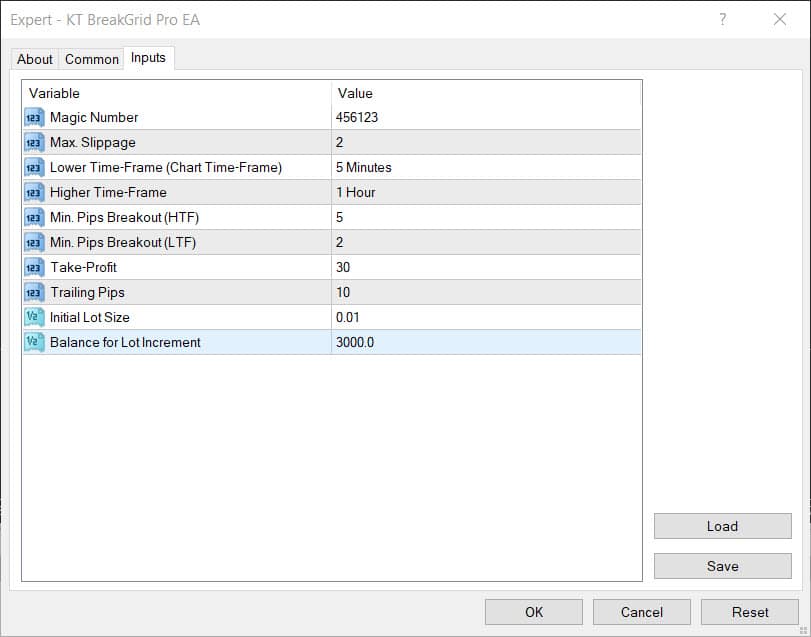Click the Take-Profit row icon
811x637 pixels.
pyautogui.click(x=34, y=267)
